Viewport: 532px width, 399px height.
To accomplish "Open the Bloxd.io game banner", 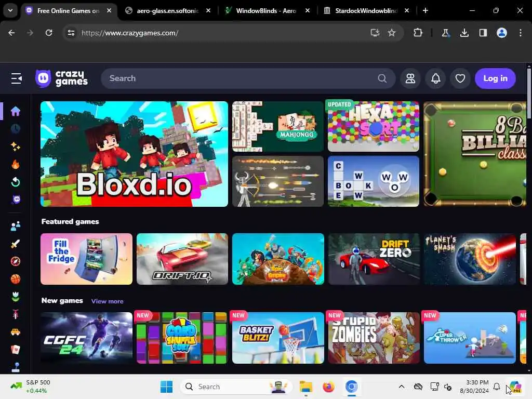I will coord(134,154).
